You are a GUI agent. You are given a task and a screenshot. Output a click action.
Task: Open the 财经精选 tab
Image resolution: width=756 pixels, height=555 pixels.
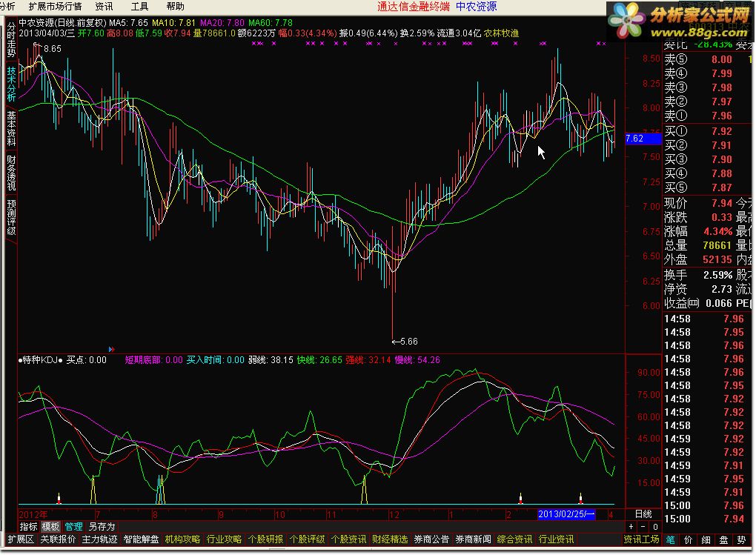390,539
